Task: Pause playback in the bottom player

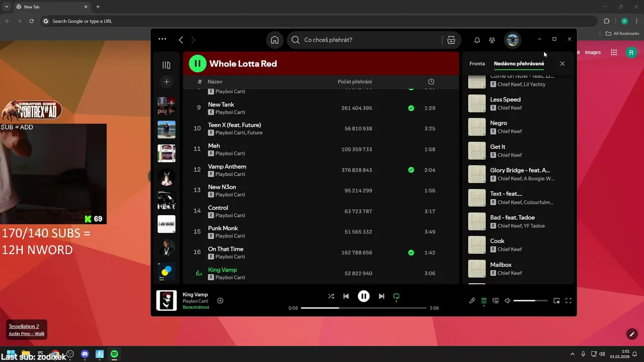Action: (x=364, y=296)
